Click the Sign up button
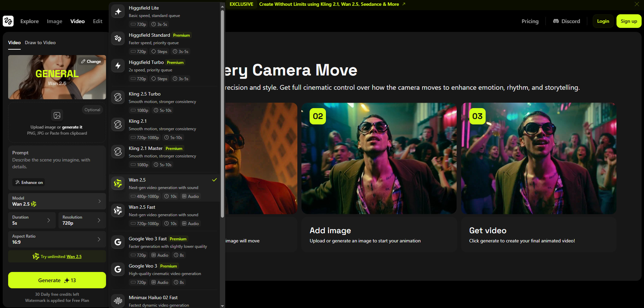The height and width of the screenshot is (308, 644). pyautogui.click(x=629, y=21)
